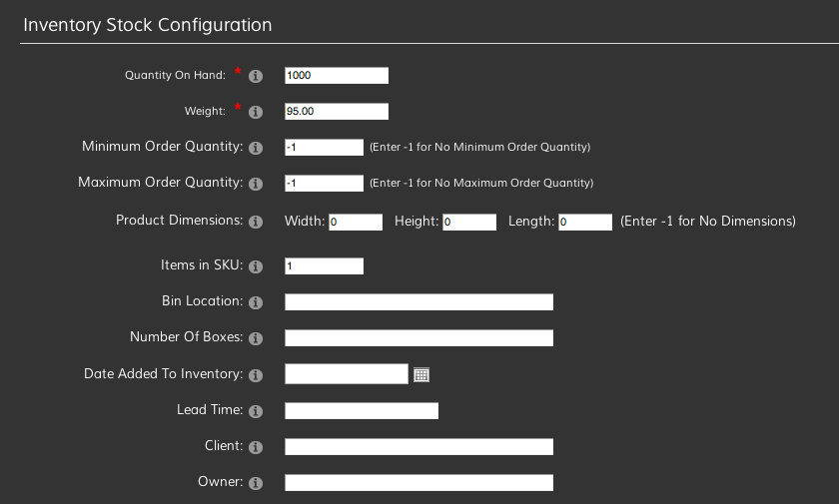Screen dimensions: 839x504
Task: Open the Minimum Order Quantity info tooltip icon
Action: pos(256,148)
